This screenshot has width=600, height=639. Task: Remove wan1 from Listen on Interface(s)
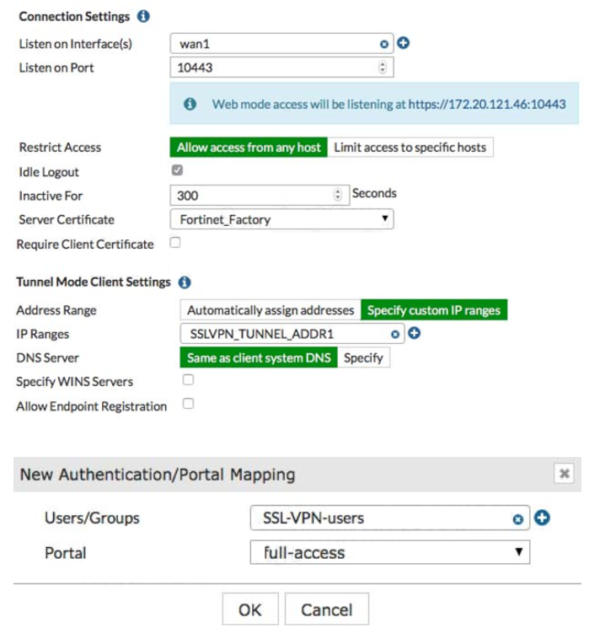(x=384, y=44)
